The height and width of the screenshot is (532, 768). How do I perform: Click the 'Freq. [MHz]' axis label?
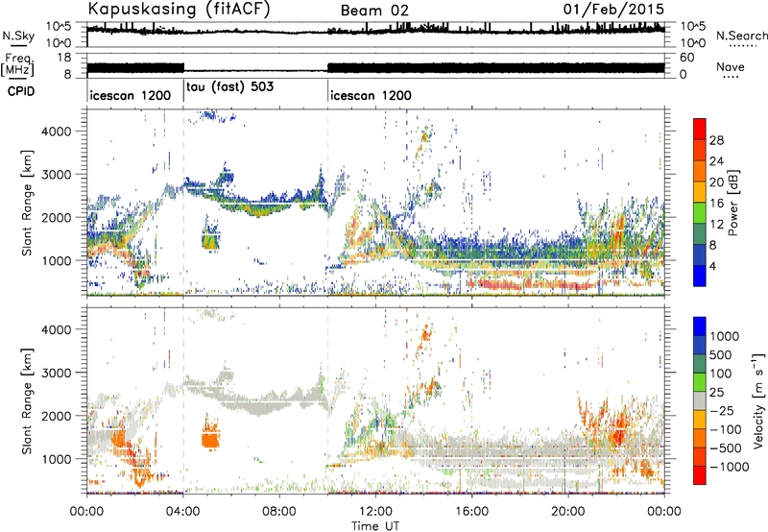[x=17, y=65]
